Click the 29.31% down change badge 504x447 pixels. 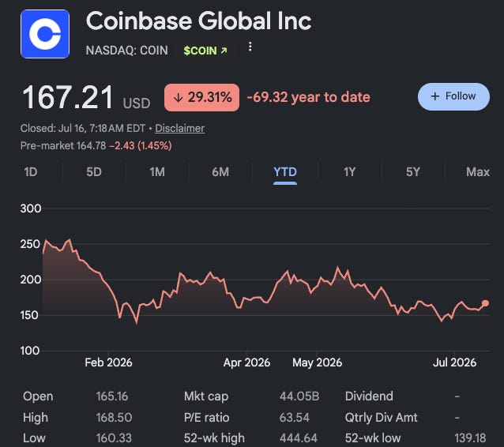pos(201,97)
